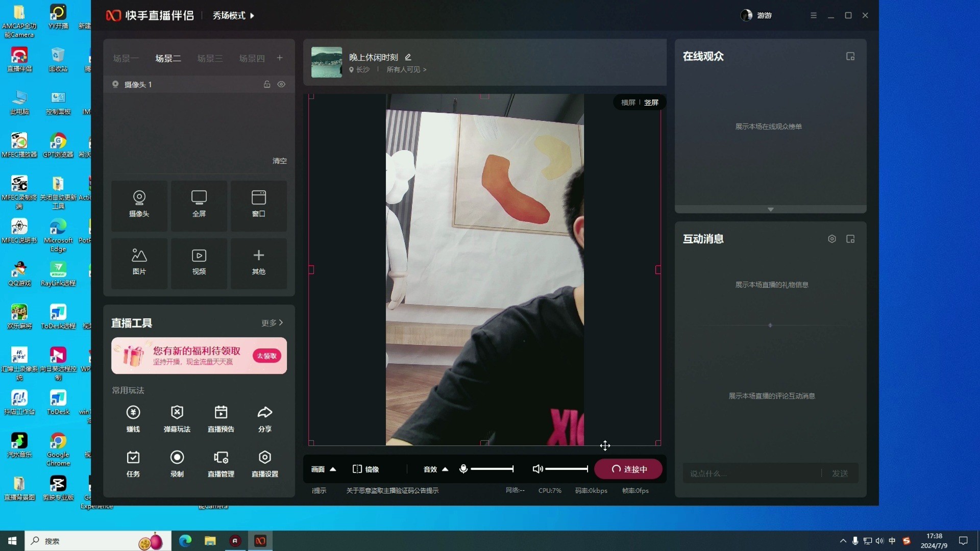Select the 场景二 (Scene 2) tab
The height and width of the screenshot is (551, 980).
tap(166, 58)
